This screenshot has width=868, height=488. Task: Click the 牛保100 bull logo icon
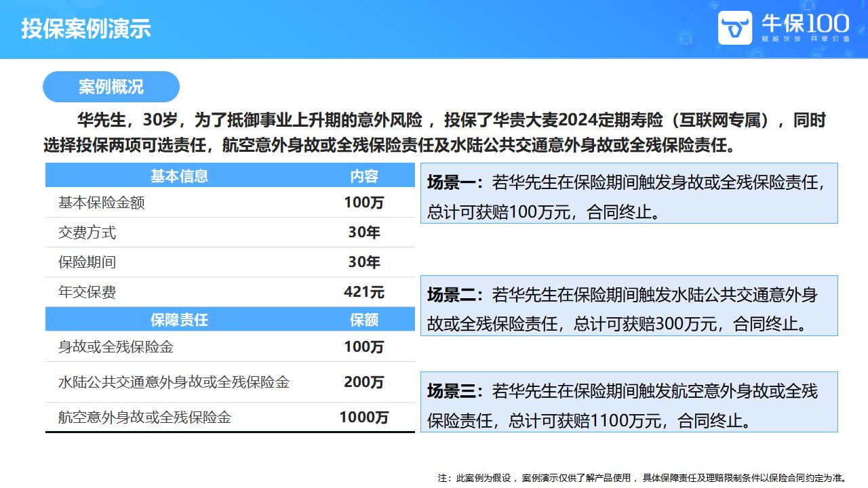tap(735, 28)
